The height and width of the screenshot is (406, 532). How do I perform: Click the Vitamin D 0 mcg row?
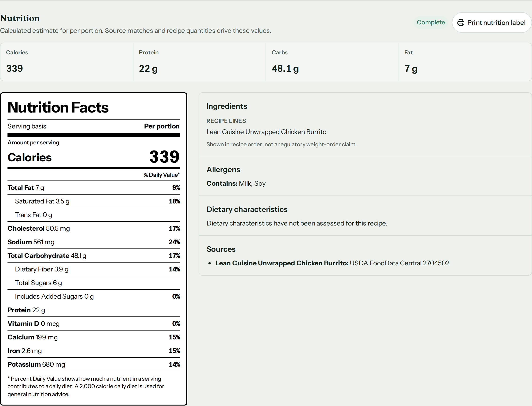(94, 323)
